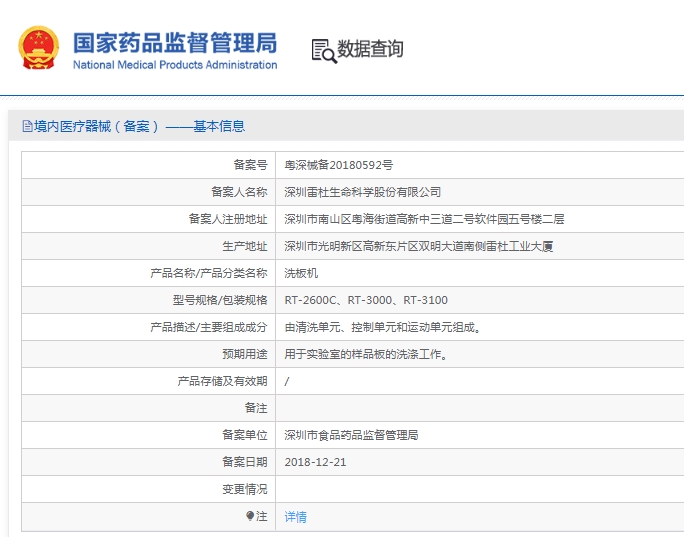Click the slash value for 产品存储及有效期
The width and height of the screenshot is (684, 537).
287,382
